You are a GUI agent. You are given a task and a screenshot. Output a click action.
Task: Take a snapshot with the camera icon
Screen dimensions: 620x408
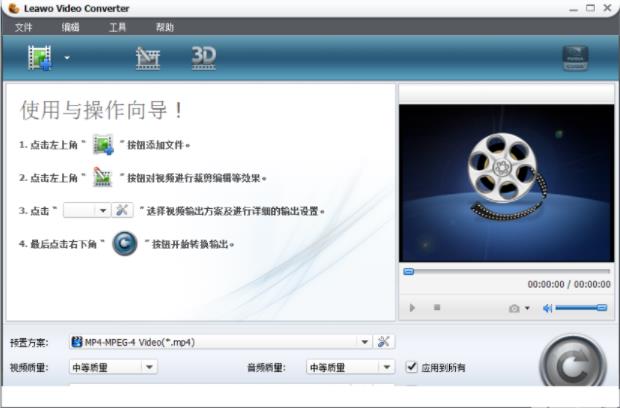514,308
